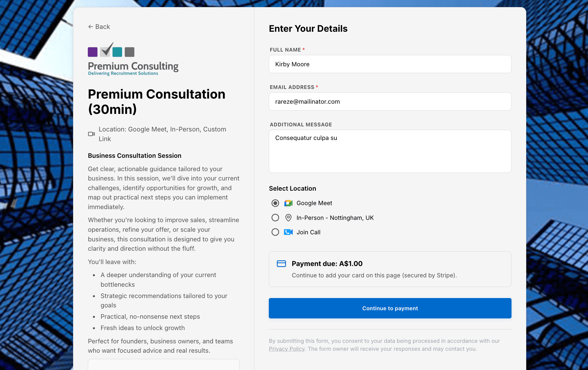Click the Google Meet location label
The width and height of the screenshot is (588, 370).
point(314,203)
